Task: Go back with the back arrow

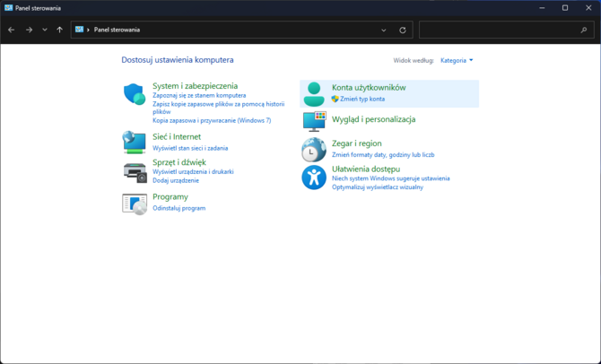Action: [x=11, y=30]
